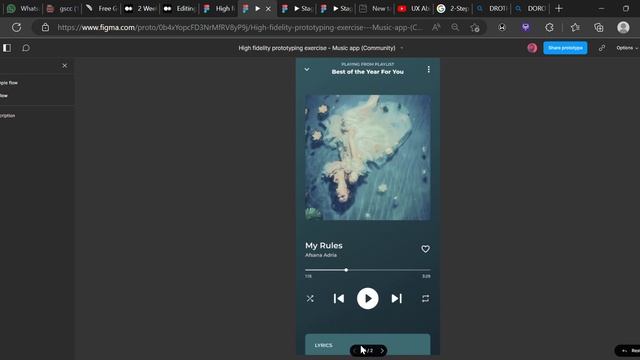
Task: Click the user avatar in the Figma toolbar
Action: coord(532,48)
